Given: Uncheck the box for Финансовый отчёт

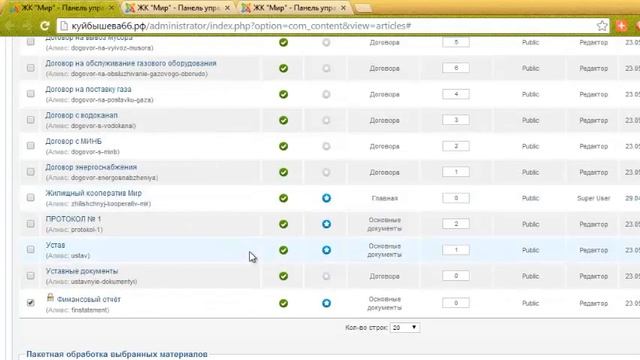Looking at the screenshot, I should click(31, 302).
